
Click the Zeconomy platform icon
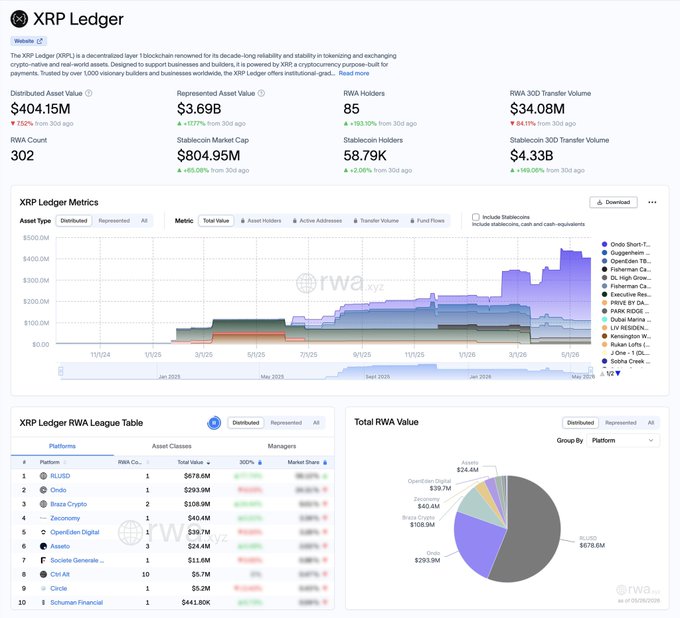[43, 518]
